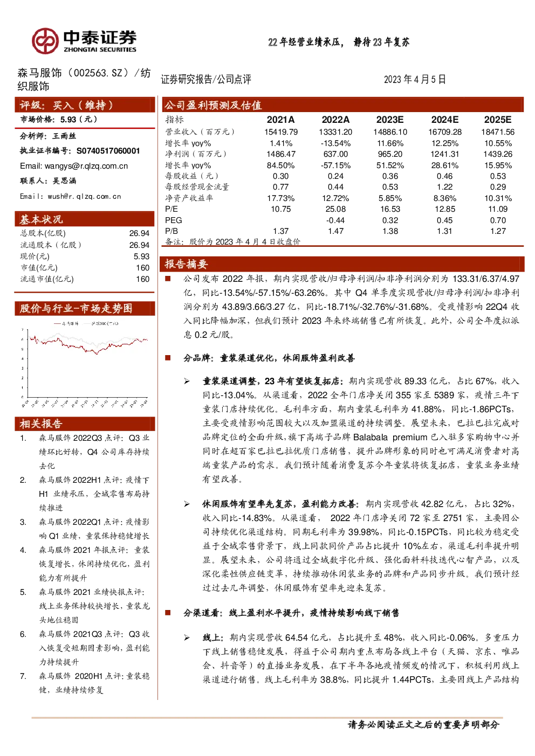Image resolution: width=535 pixels, height=756 pixels.
Task: Click the '2025E' column header
Action: tap(498, 120)
